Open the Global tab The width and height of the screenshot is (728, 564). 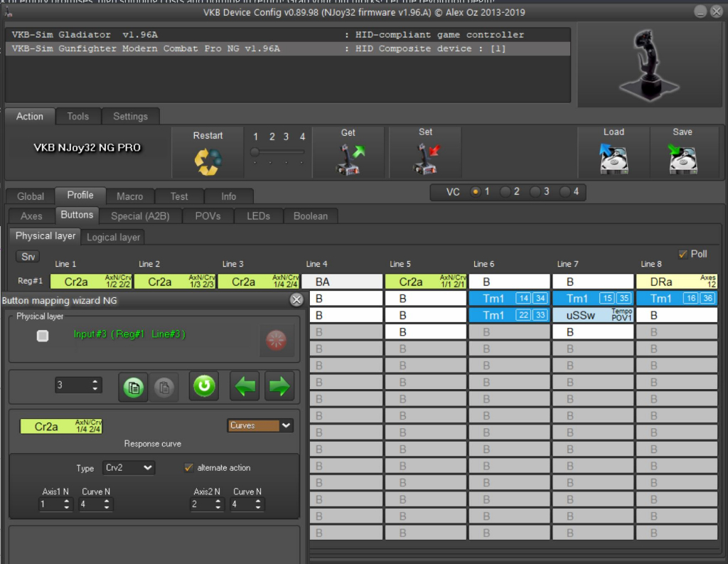tap(31, 196)
